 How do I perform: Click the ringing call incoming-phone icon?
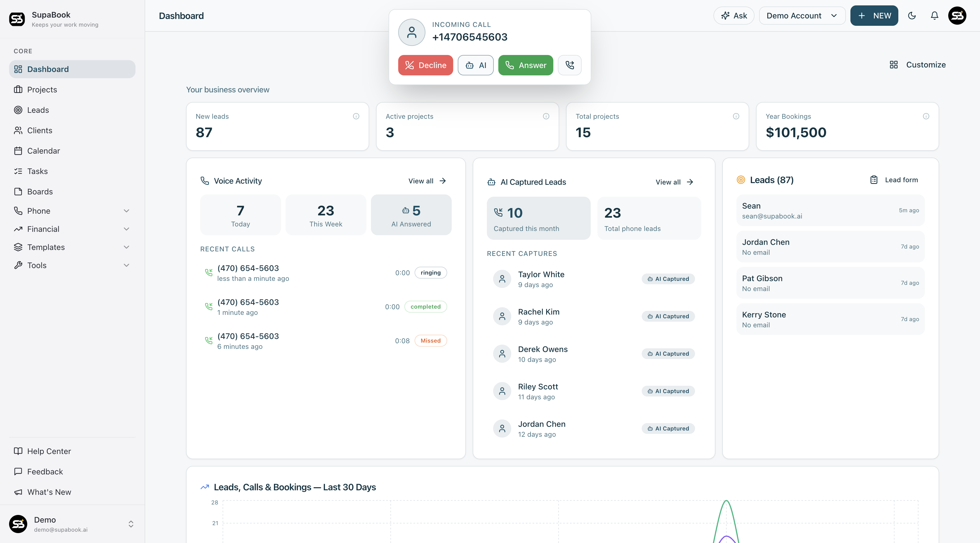coord(209,273)
